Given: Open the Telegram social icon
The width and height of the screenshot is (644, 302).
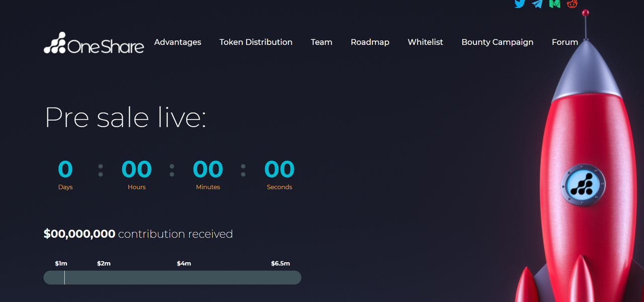Looking at the screenshot, I should coord(537,4).
